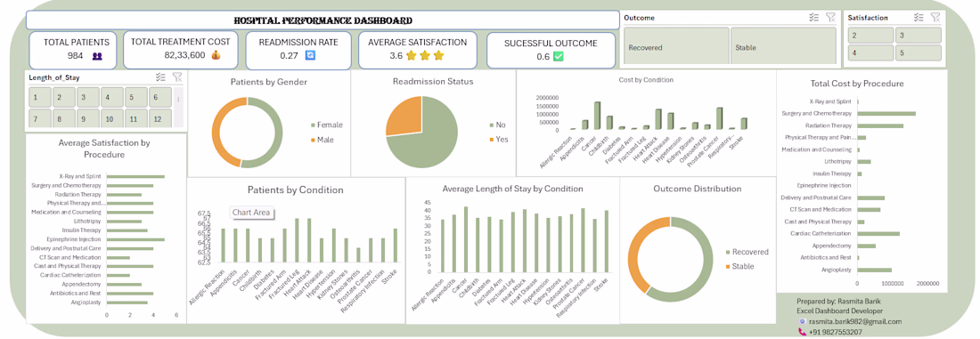Click the Average Length of Stay by Condition title
Screen dimensions: 980x339
click(x=512, y=189)
